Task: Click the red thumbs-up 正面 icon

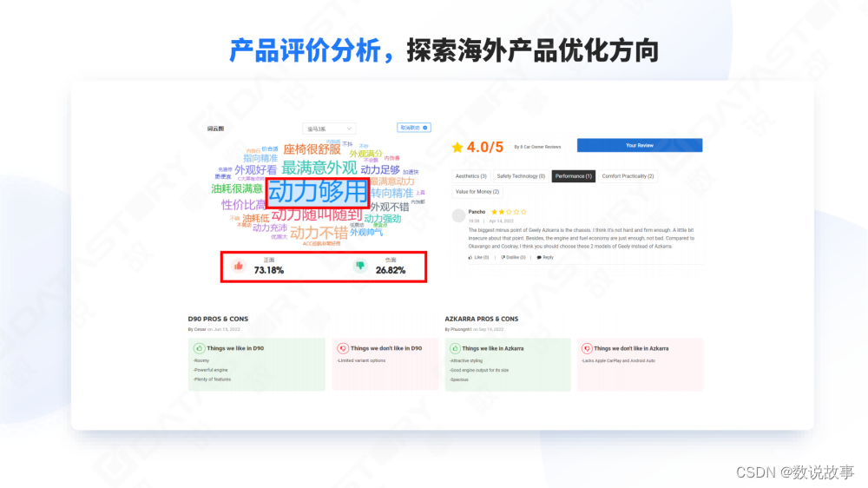Action: pyautogui.click(x=239, y=267)
